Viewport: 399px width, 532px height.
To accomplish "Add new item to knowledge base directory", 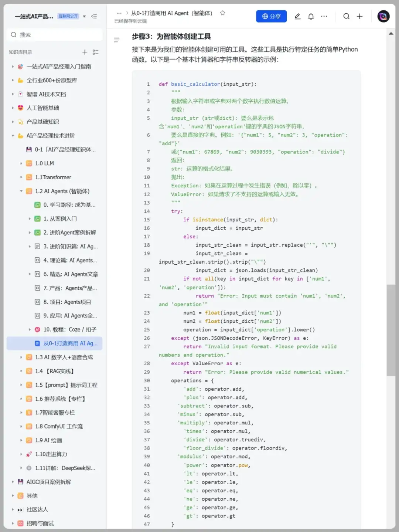I will [85, 52].
